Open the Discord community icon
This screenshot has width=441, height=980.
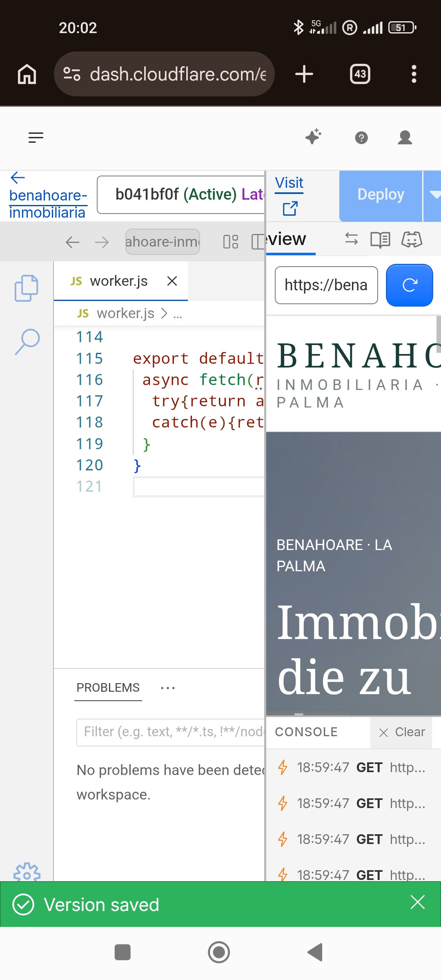[412, 239]
